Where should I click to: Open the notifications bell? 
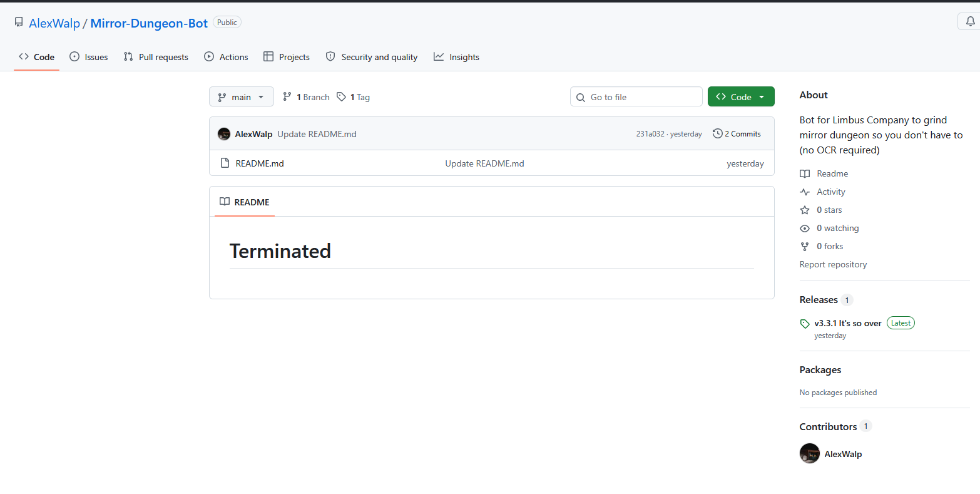point(970,22)
